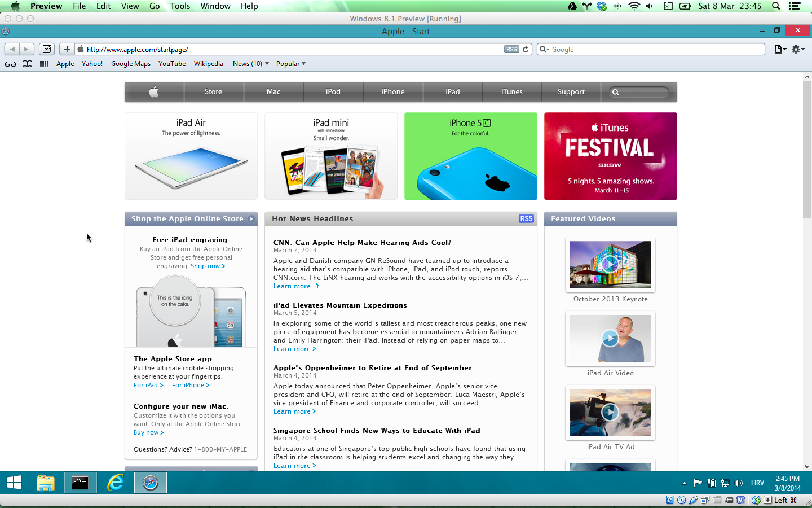The height and width of the screenshot is (508, 812).
Task: Play the October 2013 Keynote video
Action: point(610,264)
